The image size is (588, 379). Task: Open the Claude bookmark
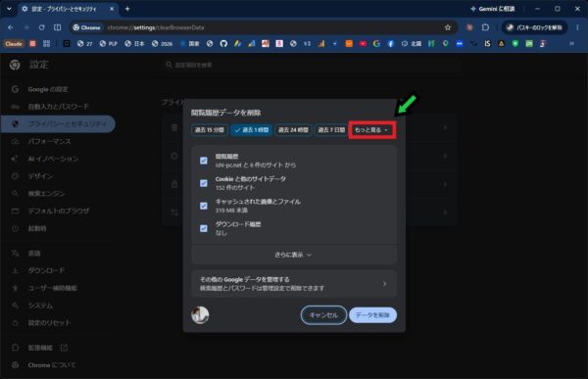(14, 44)
